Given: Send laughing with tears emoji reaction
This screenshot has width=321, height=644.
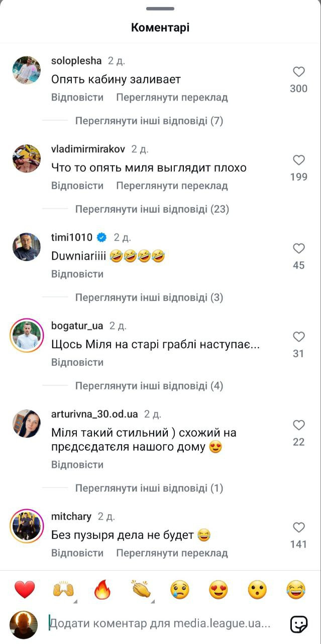Looking at the screenshot, I should 296,589.
